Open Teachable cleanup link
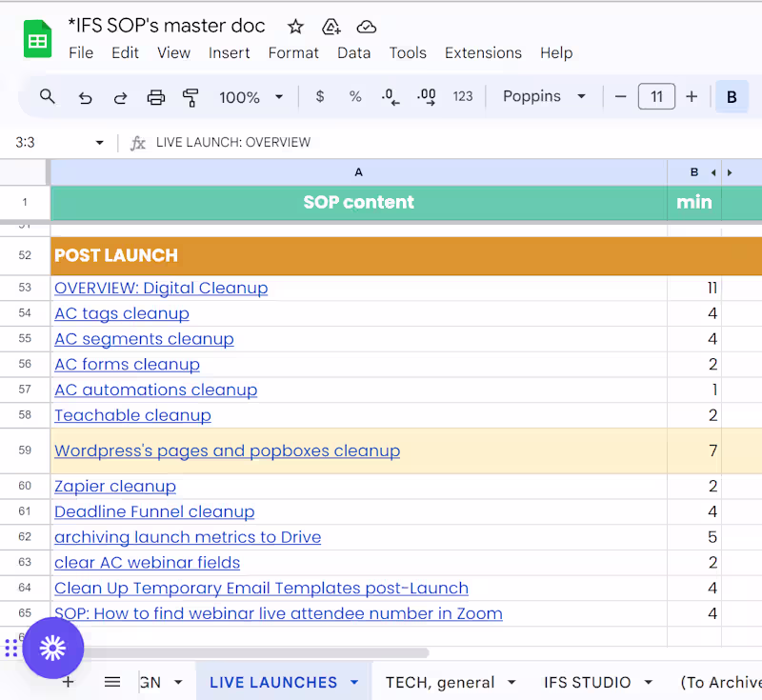Image resolution: width=762 pixels, height=700 pixels. (x=132, y=415)
